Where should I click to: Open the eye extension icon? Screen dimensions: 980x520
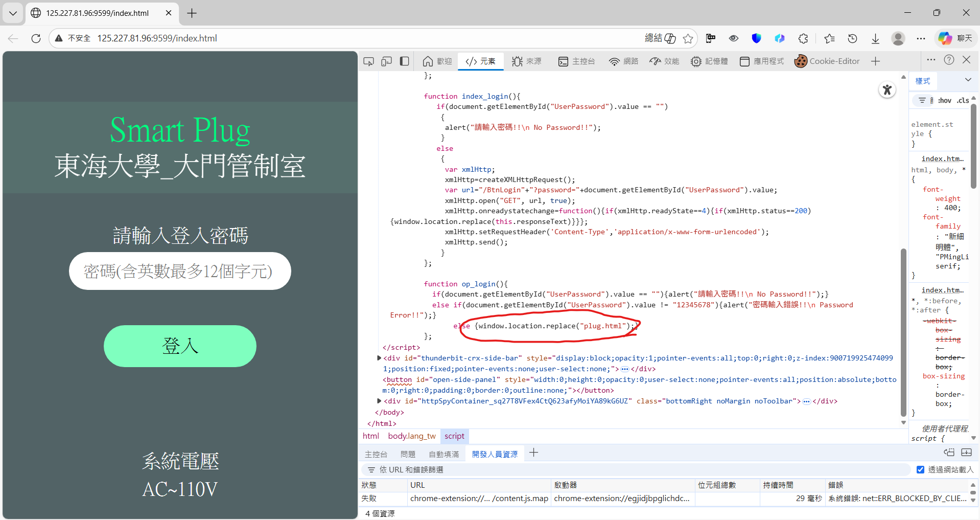click(x=734, y=38)
